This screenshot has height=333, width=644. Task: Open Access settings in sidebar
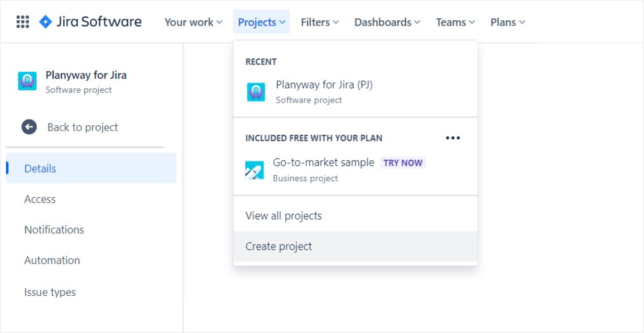tap(40, 199)
